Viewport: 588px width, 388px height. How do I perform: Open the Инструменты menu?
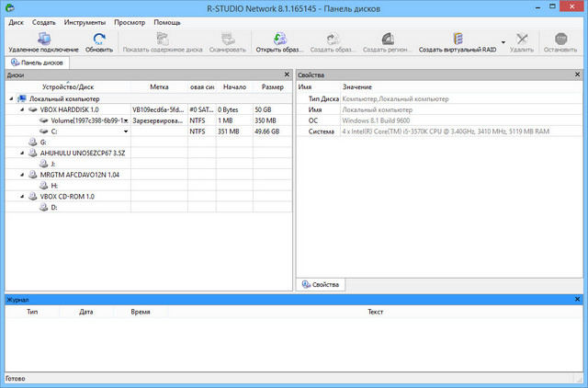tap(82, 21)
